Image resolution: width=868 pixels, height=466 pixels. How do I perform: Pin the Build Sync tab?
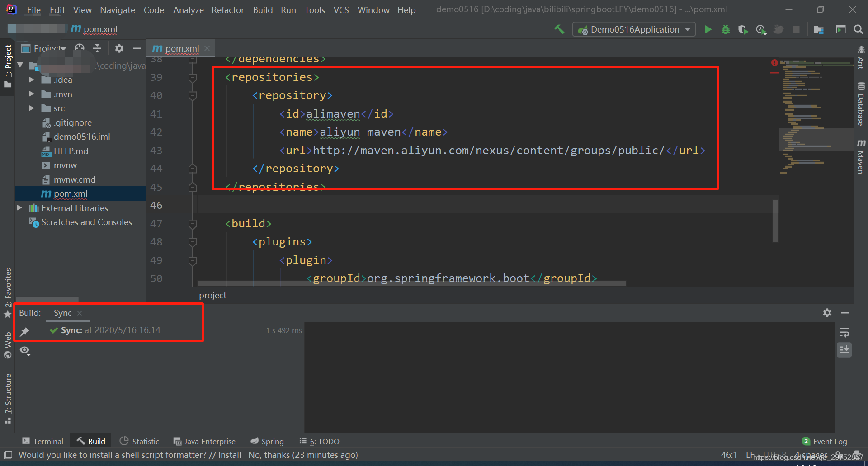(25, 331)
